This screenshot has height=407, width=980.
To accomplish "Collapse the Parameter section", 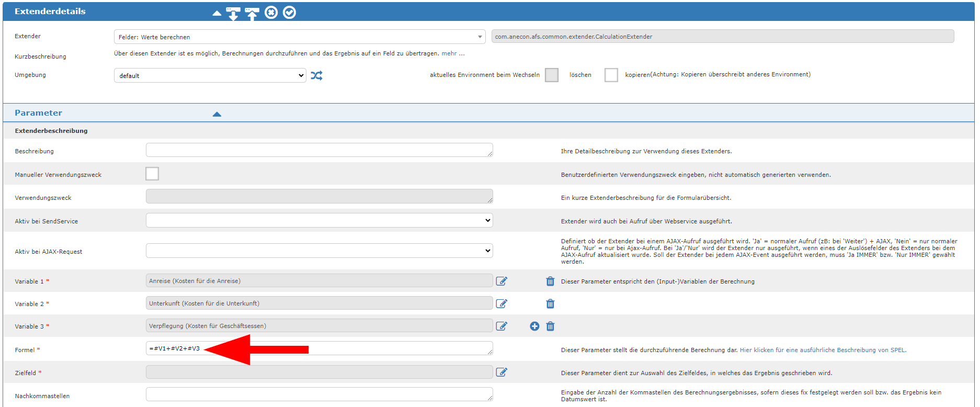I will [217, 114].
